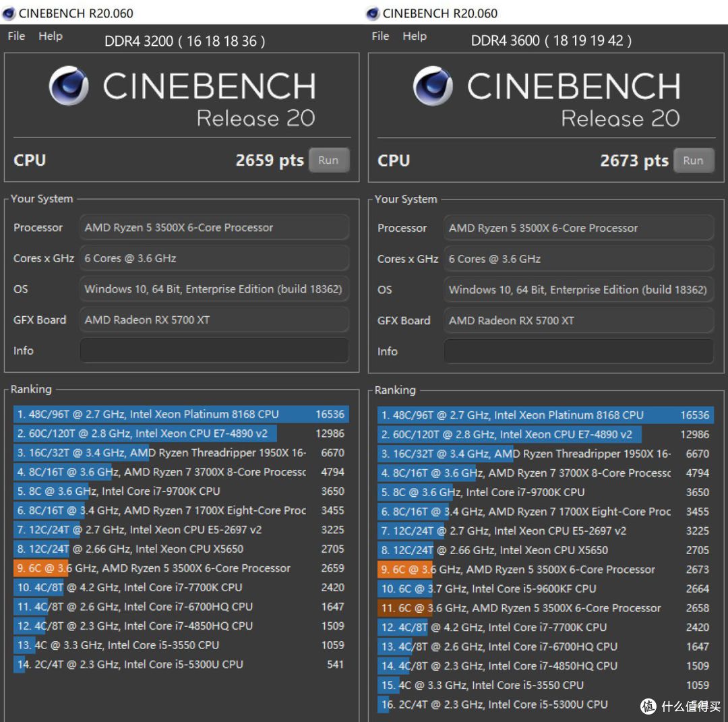Select Core i5-9600KF ranking row scoring 2664
Viewport: 728px width, 722px height.
(545, 589)
